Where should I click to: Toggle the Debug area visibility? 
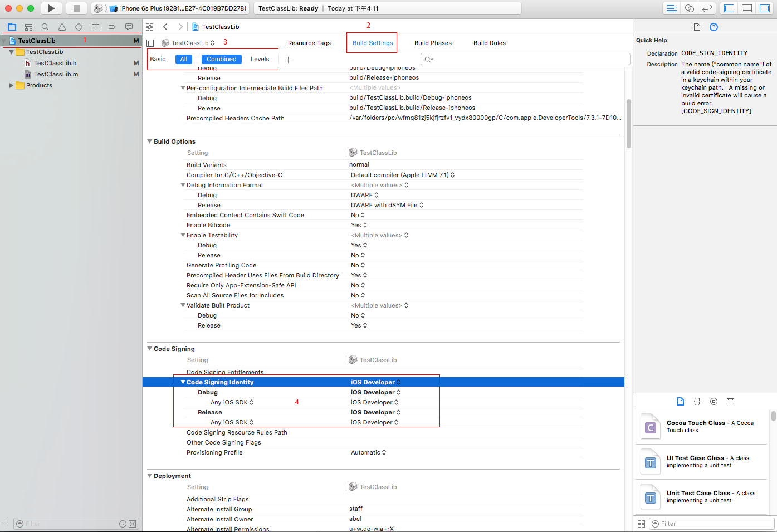[x=747, y=8]
